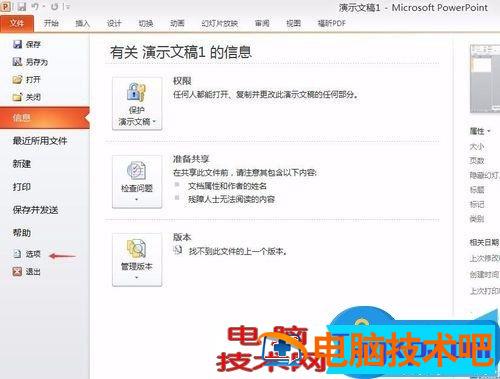Screen dimensions: 500x379
Task: Click the 保护演示文稿 lock button
Action: click(137, 104)
